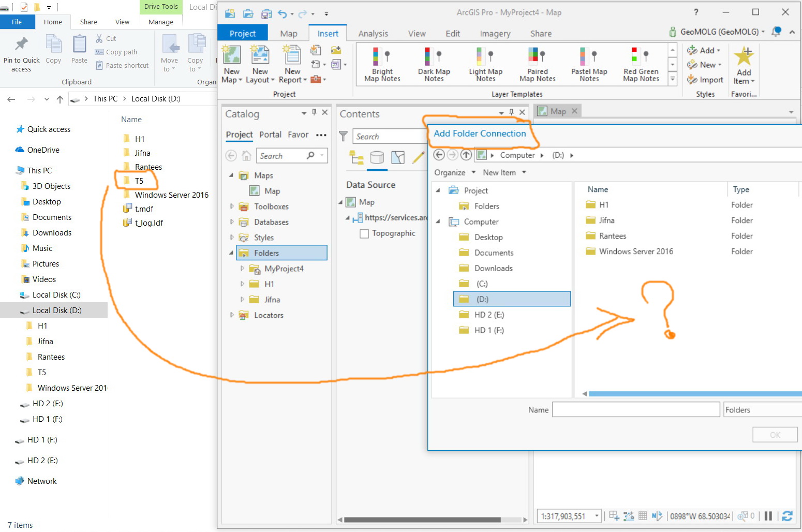Click Back arrow in Add Folder Connection dialog
Screen dimensions: 802x532
tap(439, 155)
